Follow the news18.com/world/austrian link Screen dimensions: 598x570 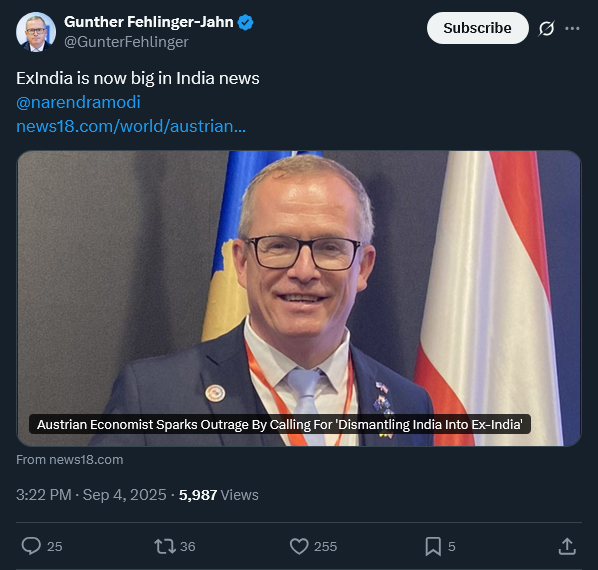coord(131,126)
